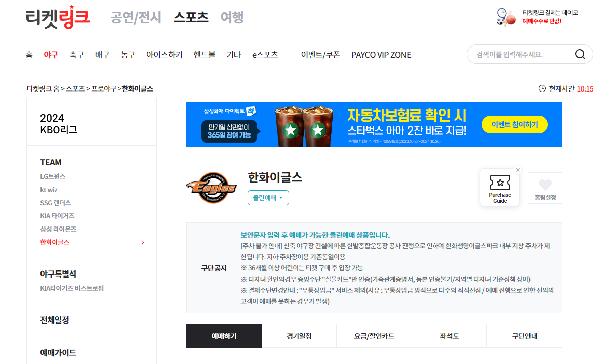Image resolution: width=611 pixels, height=364 pixels.
Task: Click the 예매수수료 반값! promo text
Action: (542, 21)
